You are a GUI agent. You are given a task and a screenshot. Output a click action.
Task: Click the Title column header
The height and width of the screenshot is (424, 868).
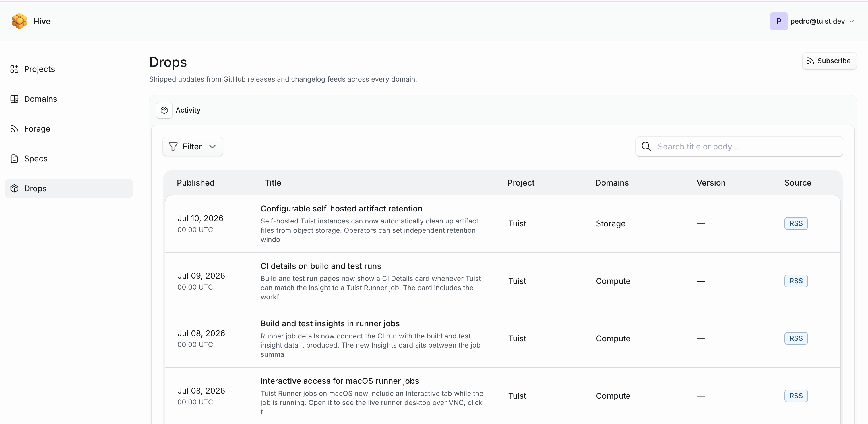(273, 183)
